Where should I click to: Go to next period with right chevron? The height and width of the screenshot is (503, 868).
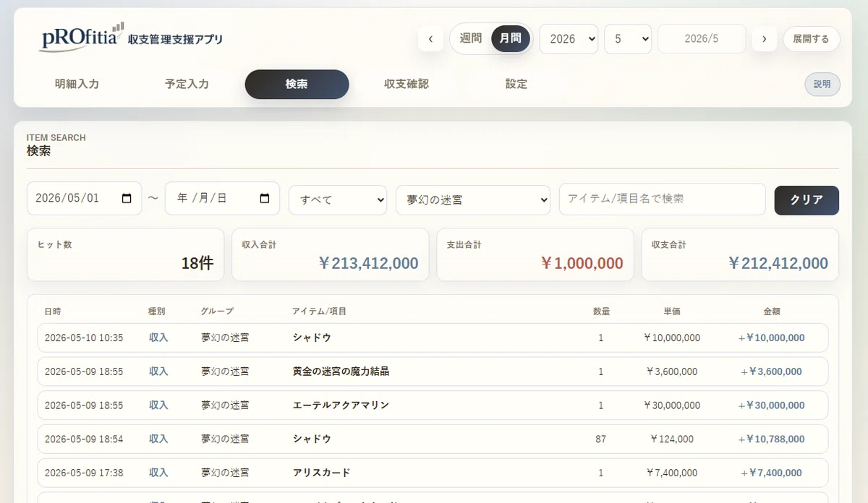pos(765,39)
